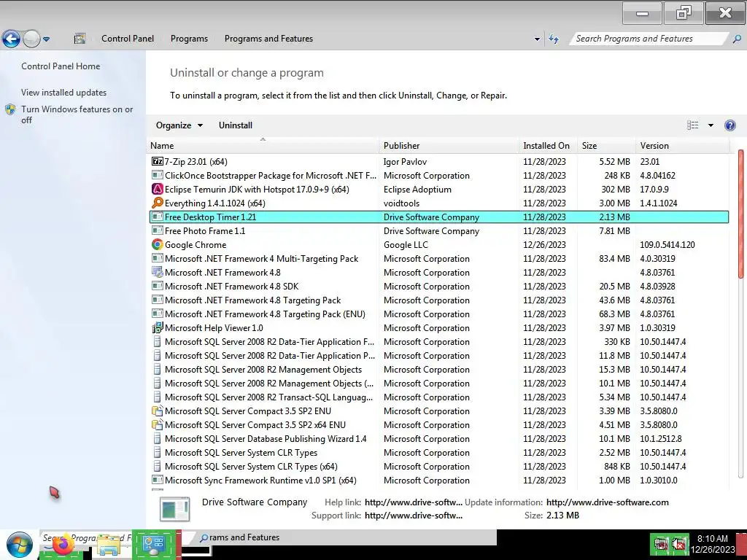Change view using the view icon

point(693,125)
